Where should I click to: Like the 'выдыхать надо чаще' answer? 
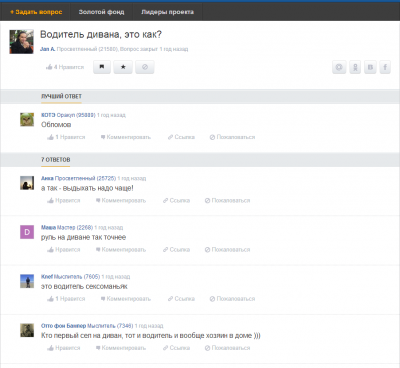click(64, 200)
